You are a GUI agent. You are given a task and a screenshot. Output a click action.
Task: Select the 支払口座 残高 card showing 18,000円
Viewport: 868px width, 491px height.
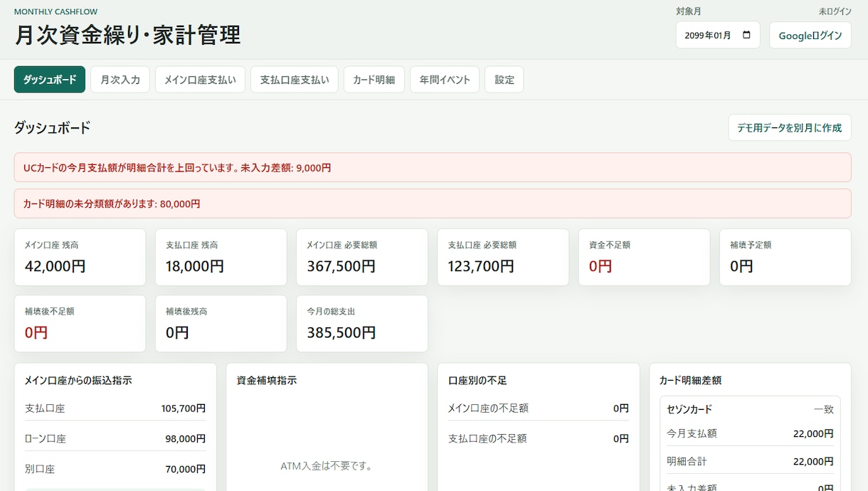221,257
